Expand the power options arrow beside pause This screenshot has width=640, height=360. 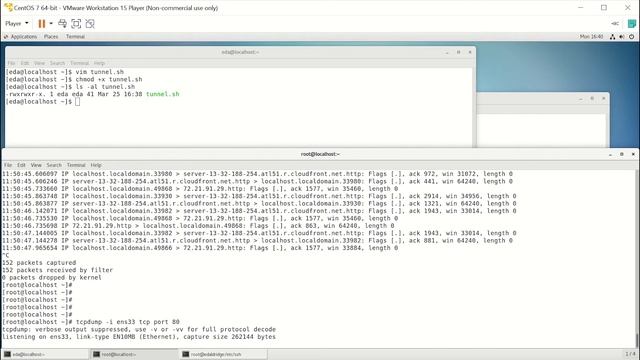pyautogui.click(x=51, y=24)
